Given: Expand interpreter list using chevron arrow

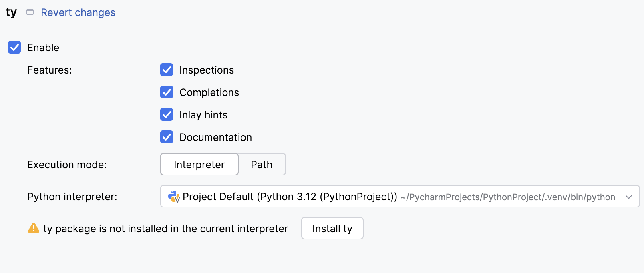Looking at the screenshot, I should (629, 197).
